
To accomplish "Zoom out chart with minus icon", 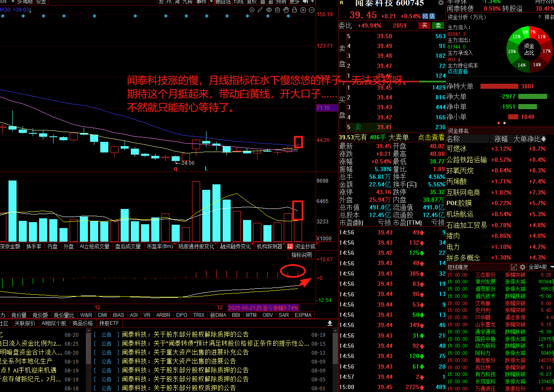I will (311, 10).
